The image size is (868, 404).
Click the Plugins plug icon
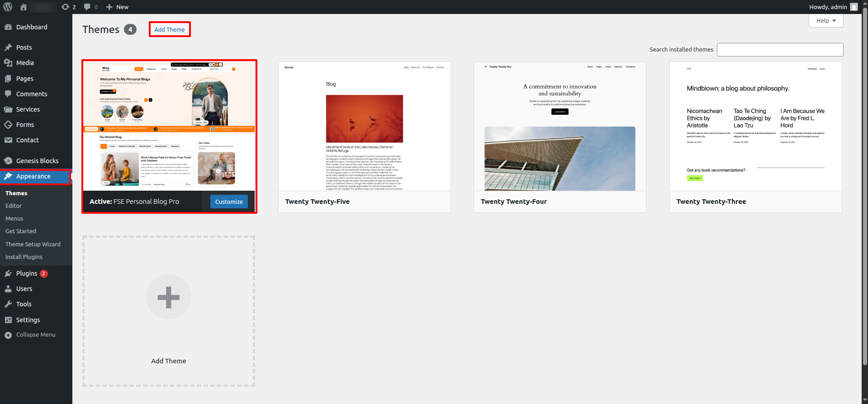(x=8, y=273)
